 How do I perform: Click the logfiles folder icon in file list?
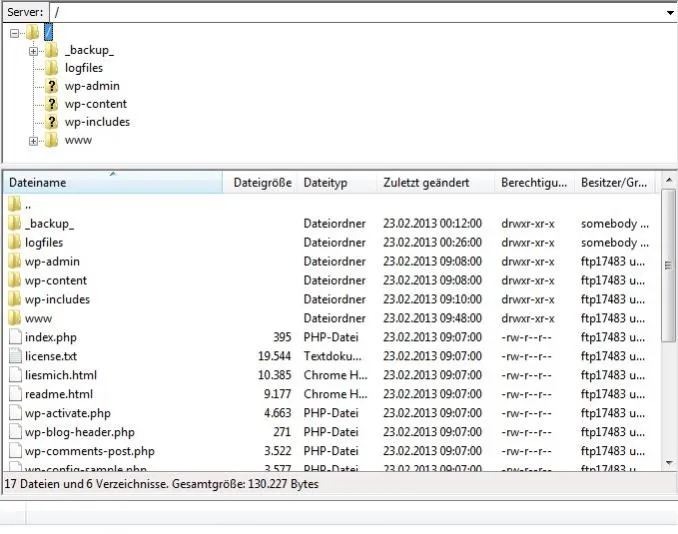point(14,242)
